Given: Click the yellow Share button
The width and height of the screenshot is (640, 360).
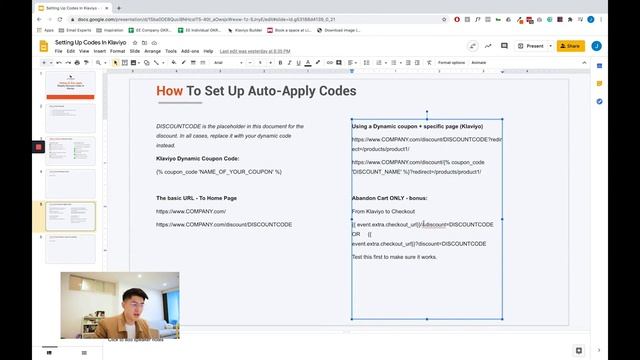Looking at the screenshot, I should 571,46.
